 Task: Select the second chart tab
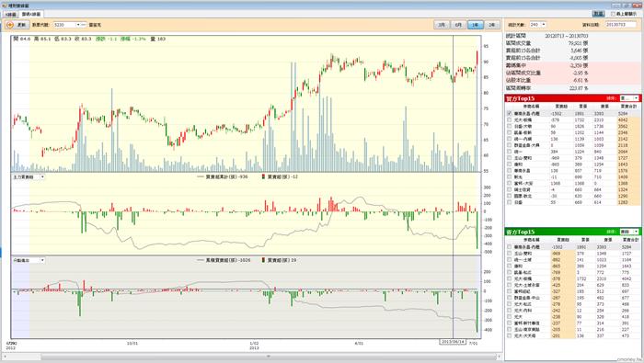coord(31,15)
